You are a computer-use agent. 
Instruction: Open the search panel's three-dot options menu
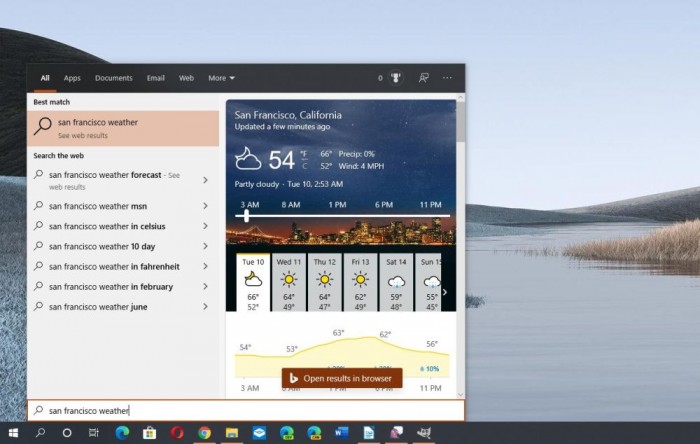pyautogui.click(x=447, y=78)
